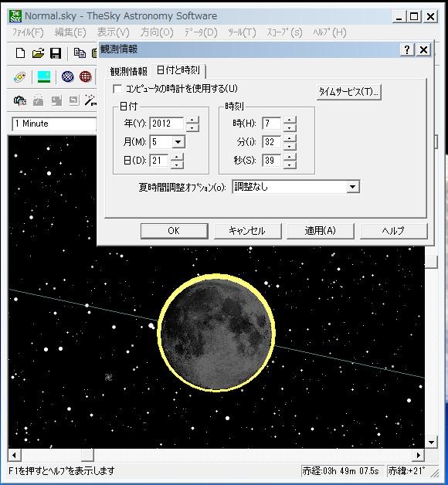Open the データ(D) menu

(201, 32)
